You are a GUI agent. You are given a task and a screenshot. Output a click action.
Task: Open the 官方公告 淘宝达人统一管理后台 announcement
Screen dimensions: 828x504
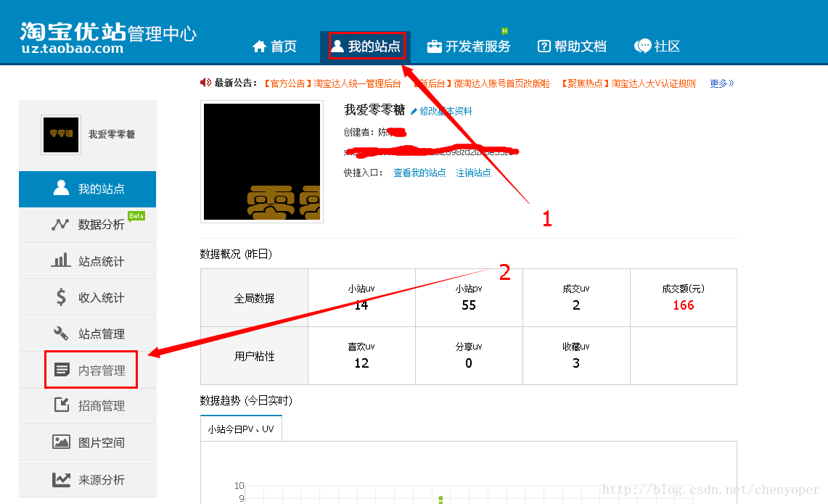(x=332, y=83)
